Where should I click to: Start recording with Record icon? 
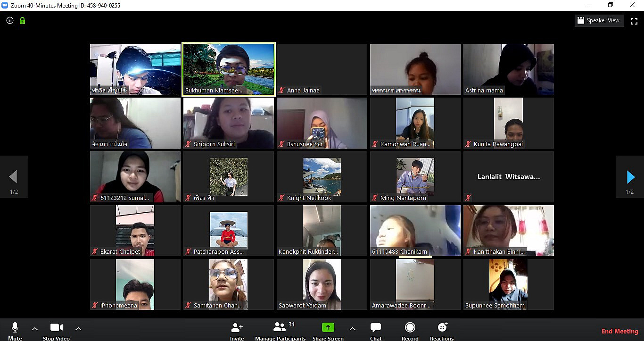pos(410,328)
